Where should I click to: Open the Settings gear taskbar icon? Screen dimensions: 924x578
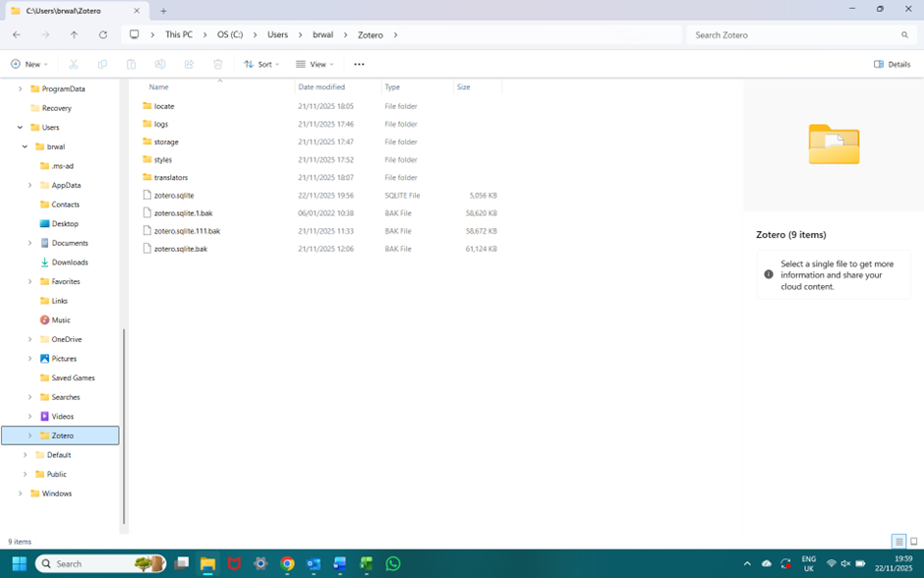pyautogui.click(x=260, y=564)
